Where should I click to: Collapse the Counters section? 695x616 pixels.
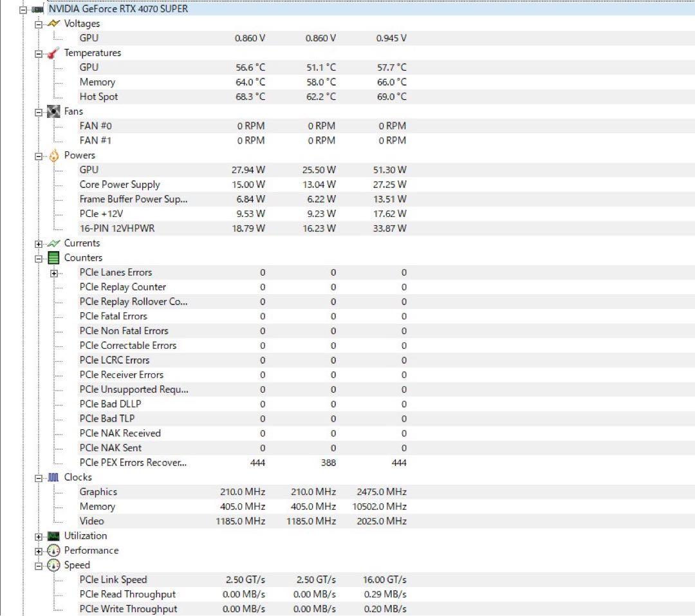pyautogui.click(x=39, y=258)
